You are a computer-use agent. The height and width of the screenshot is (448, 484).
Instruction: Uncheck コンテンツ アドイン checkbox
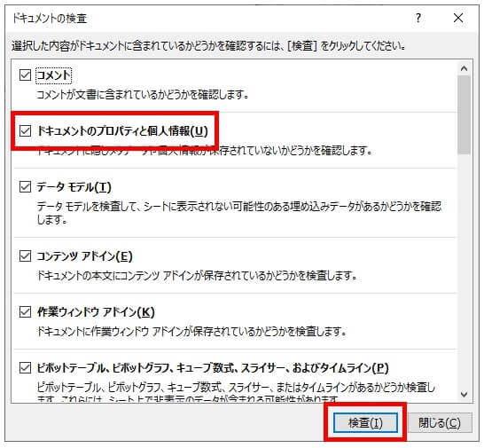point(25,256)
